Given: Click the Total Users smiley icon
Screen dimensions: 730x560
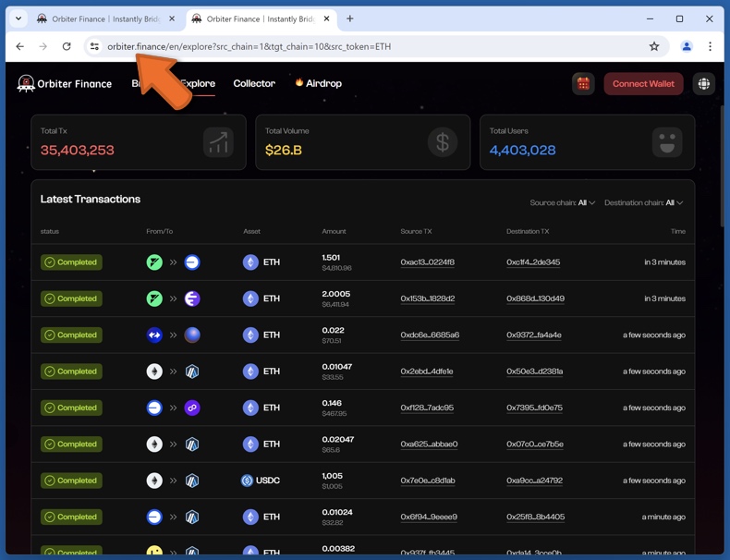Looking at the screenshot, I should [666, 142].
